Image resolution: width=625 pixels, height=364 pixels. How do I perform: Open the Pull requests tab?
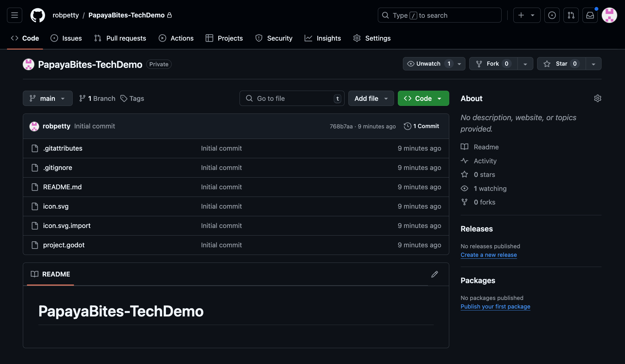click(x=120, y=38)
